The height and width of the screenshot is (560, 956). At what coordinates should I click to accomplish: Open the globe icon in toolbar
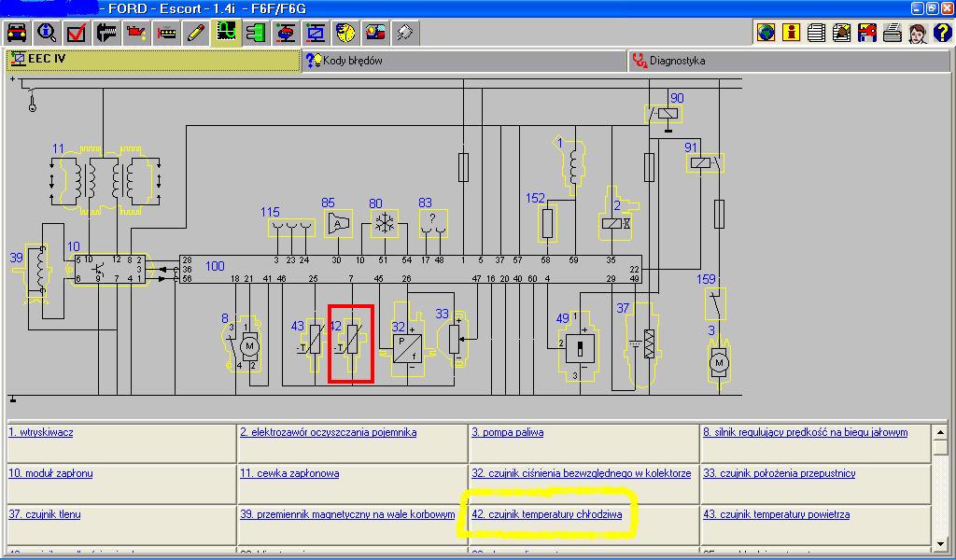pos(766,34)
